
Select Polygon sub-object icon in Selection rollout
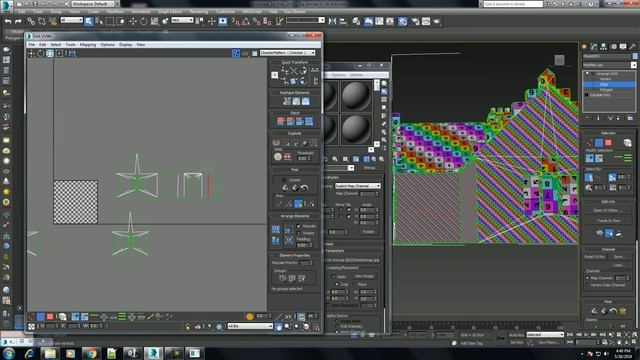608,142
